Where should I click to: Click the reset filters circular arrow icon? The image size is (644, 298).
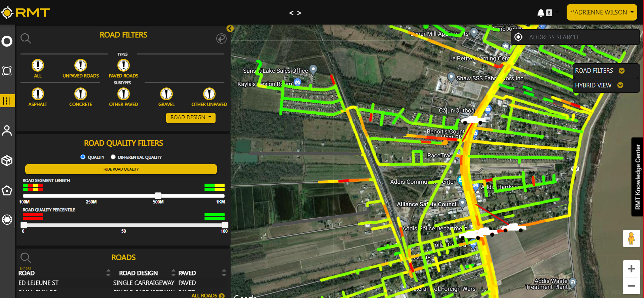(x=221, y=39)
